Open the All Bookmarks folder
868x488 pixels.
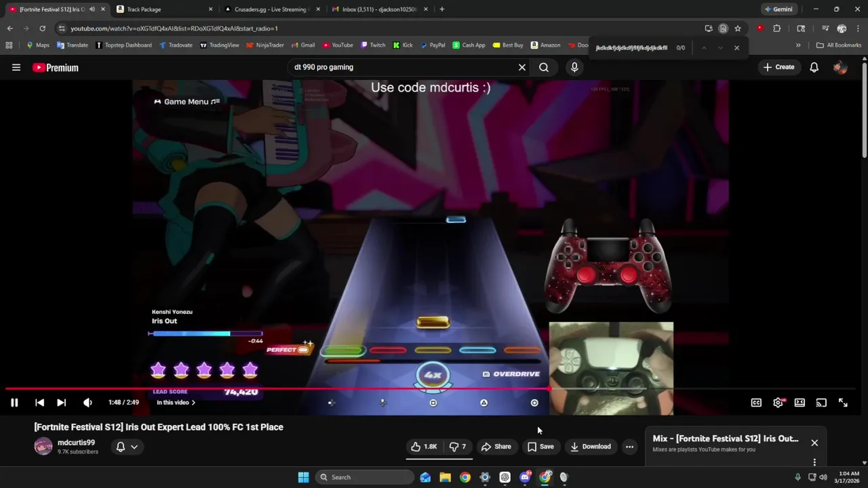pyautogui.click(x=839, y=45)
